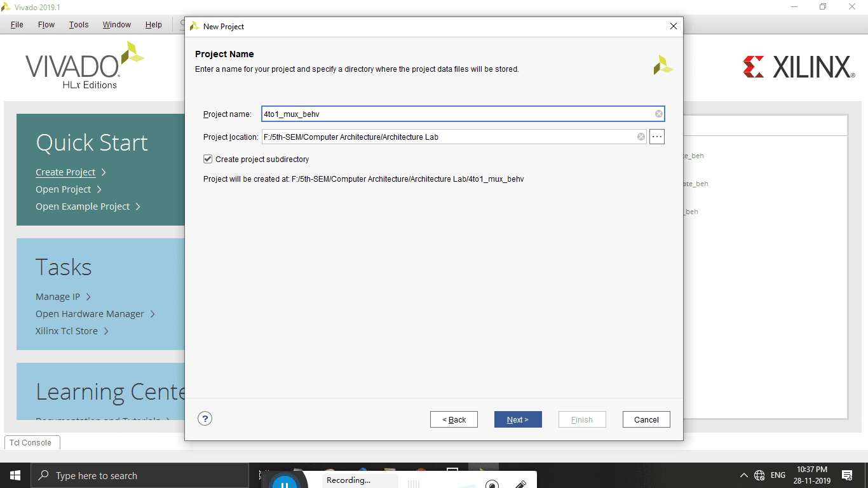Switch to the Tcl Console tab
The image size is (868, 488).
click(31, 442)
